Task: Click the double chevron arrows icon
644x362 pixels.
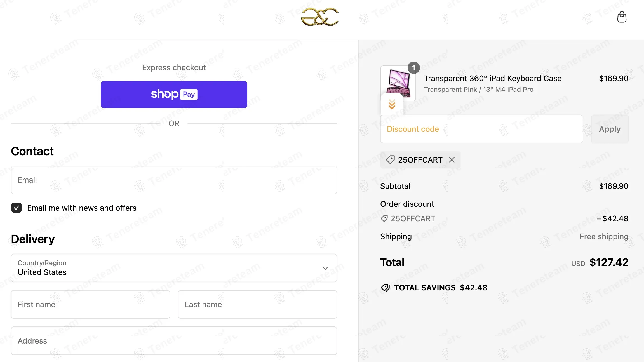Action: (392, 104)
